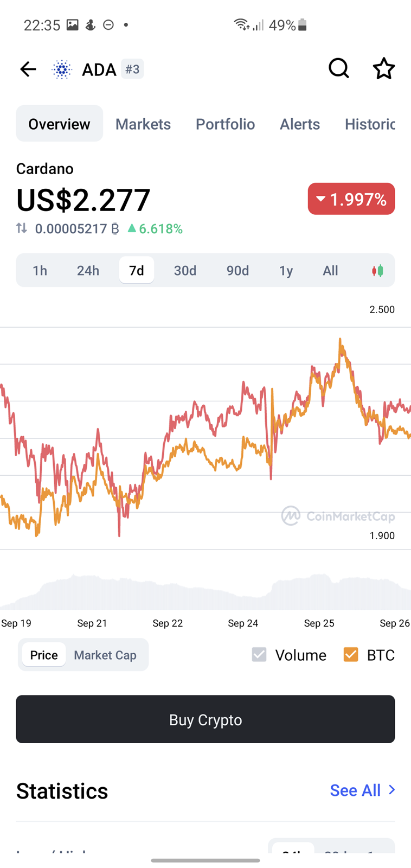Tap the green 6.618% BTC change
This screenshot has height=868, width=411.
point(155,228)
